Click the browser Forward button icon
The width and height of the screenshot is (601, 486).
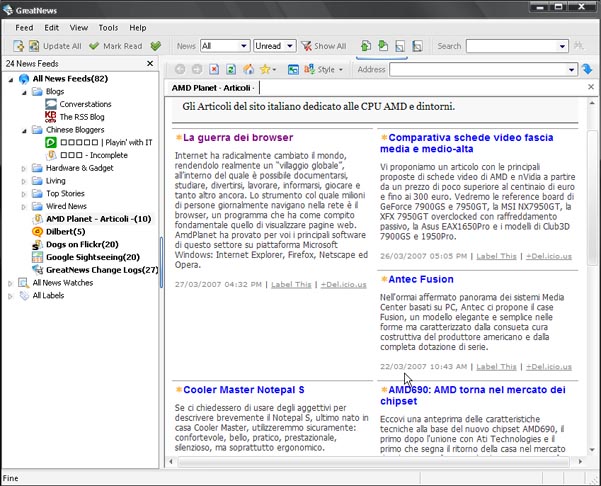pyautogui.click(x=197, y=69)
